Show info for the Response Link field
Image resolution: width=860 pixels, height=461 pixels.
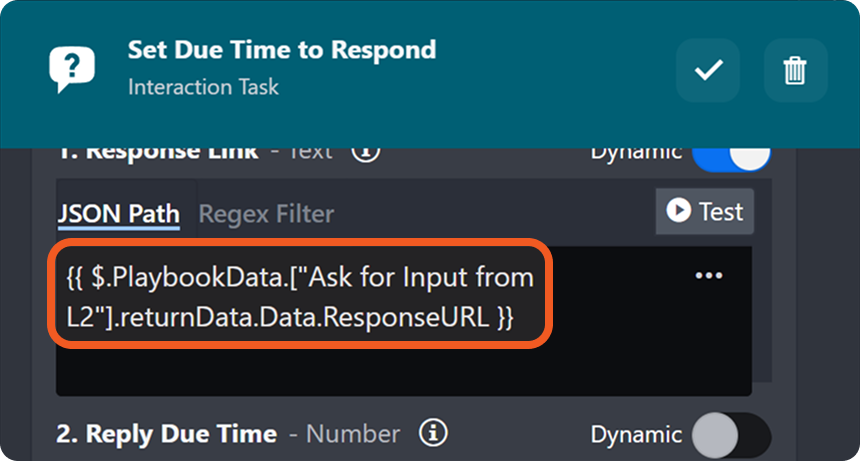(x=367, y=152)
